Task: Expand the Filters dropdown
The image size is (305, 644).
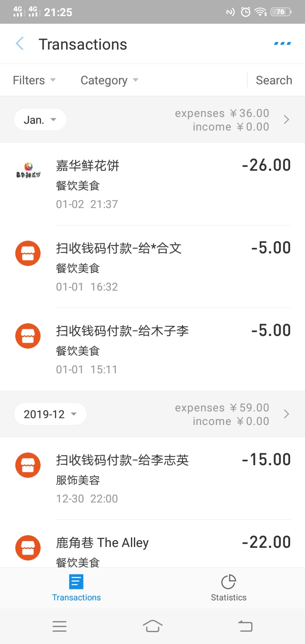Action: pos(34,80)
